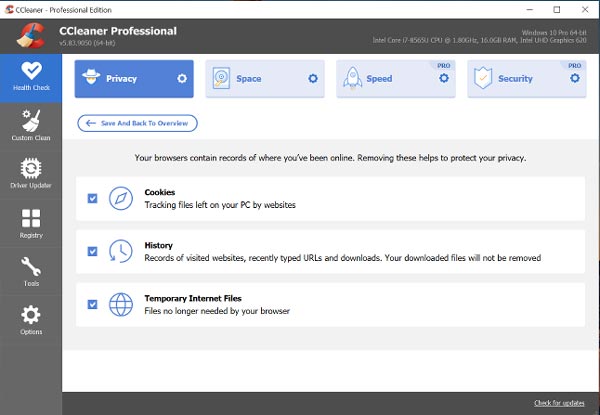
Task: Open the Driver Updater section
Action: pyautogui.click(x=31, y=174)
